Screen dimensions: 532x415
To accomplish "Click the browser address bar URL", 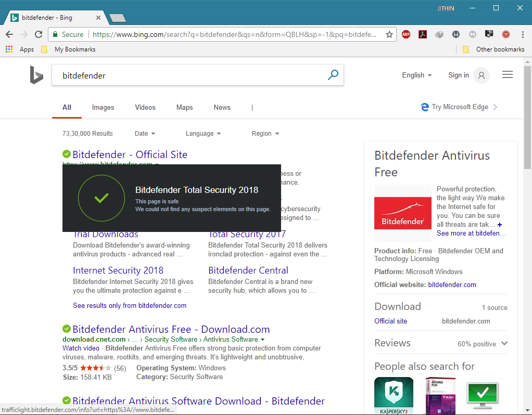I will coord(234,34).
